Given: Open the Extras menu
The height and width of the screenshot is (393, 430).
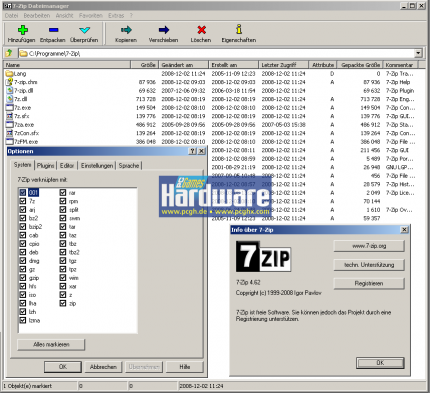Looking at the screenshot, I should click(116, 16).
